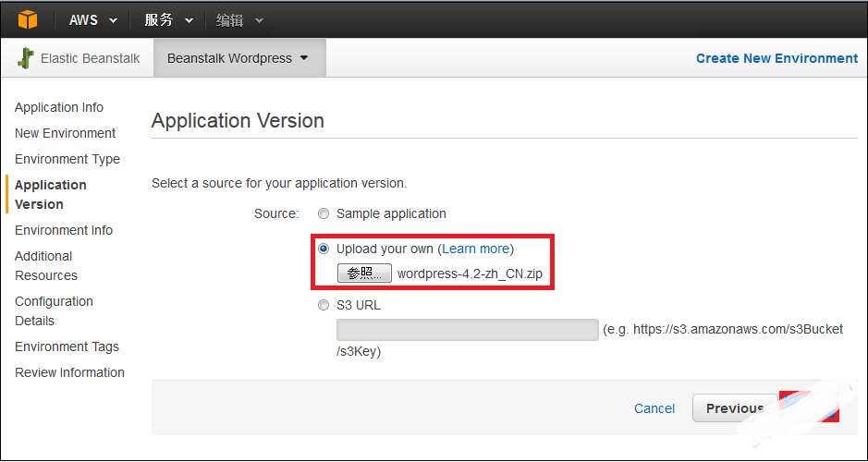Image resolution: width=868 pixels, height=462 pixels.
Task: Click the wordpress-4.2-zh_CN.zip file name
Action: click(470, 274)
